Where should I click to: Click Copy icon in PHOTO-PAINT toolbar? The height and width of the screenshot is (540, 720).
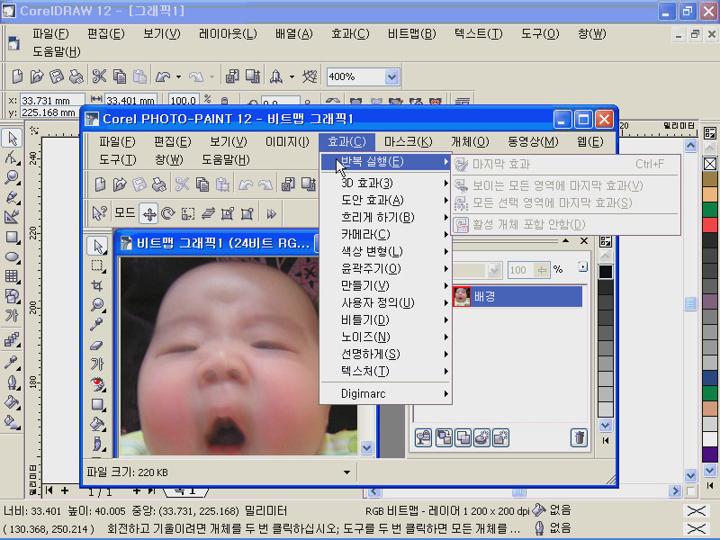(202, 185)
